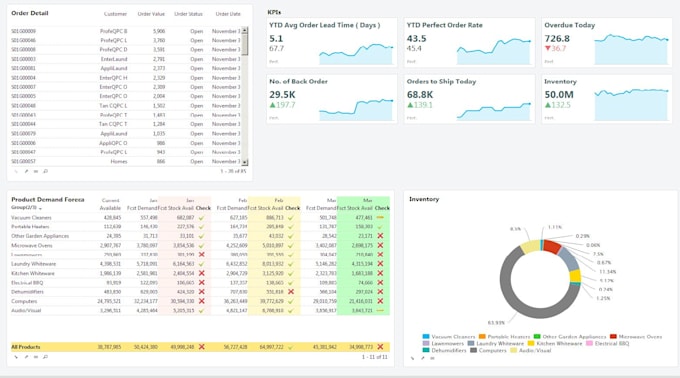Image resolution: width=680 pixels, height=378 pixels.
Task: Click Jan red cross for Kitchen Whiteware
Action: (x=201, y=273)
